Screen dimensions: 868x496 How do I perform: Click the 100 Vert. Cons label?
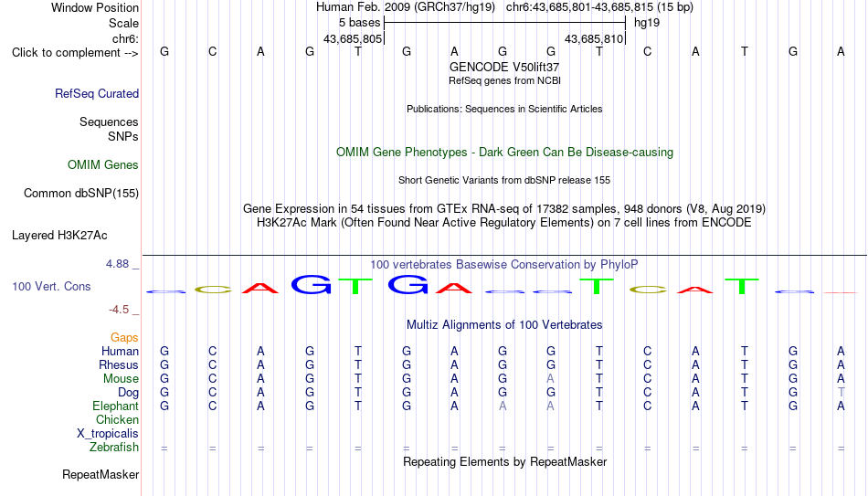[x=51, y=286]
